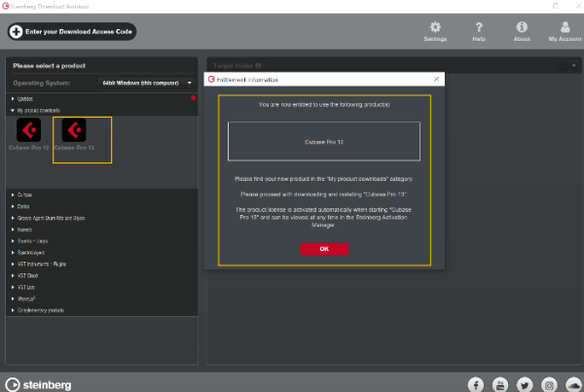Screen dimensions: 584x392
Task: Click "Please find your new product" text
Action: 324,179
